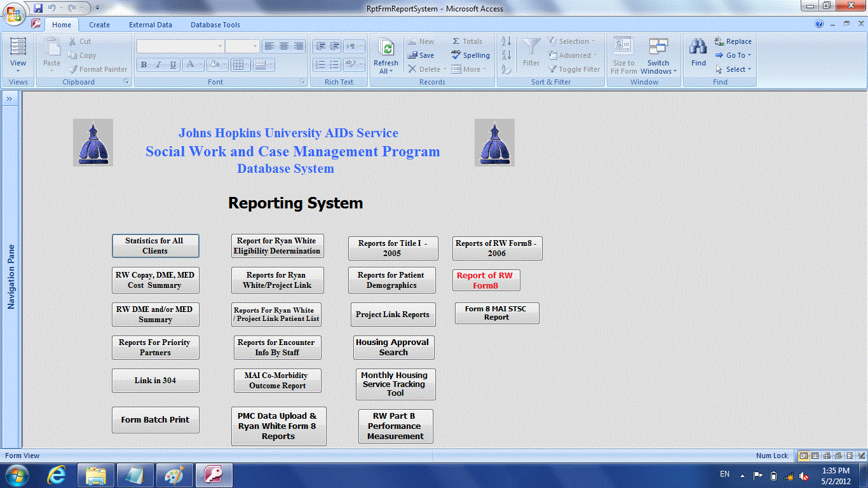Select the Database Tools ribbon tab
The width and height of the screenshot is (868, 488).
pyautogui.click(x=215, y=25)
